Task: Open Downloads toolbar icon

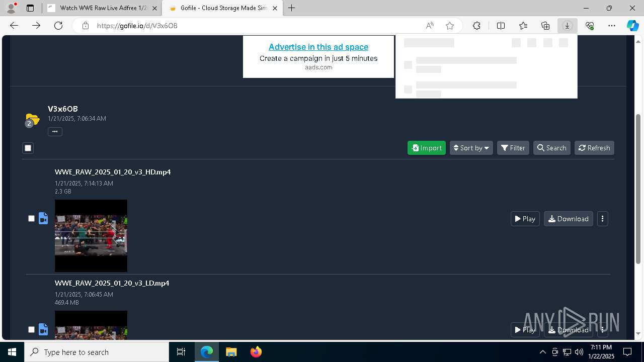Action: (x=568, y=26)
